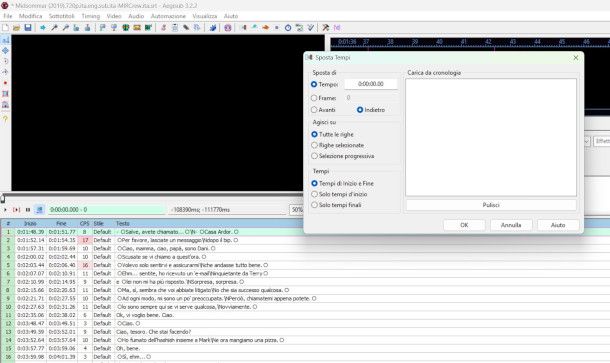Select the standard crosshair video tool
610x363 pixels.
click(5, 40)
